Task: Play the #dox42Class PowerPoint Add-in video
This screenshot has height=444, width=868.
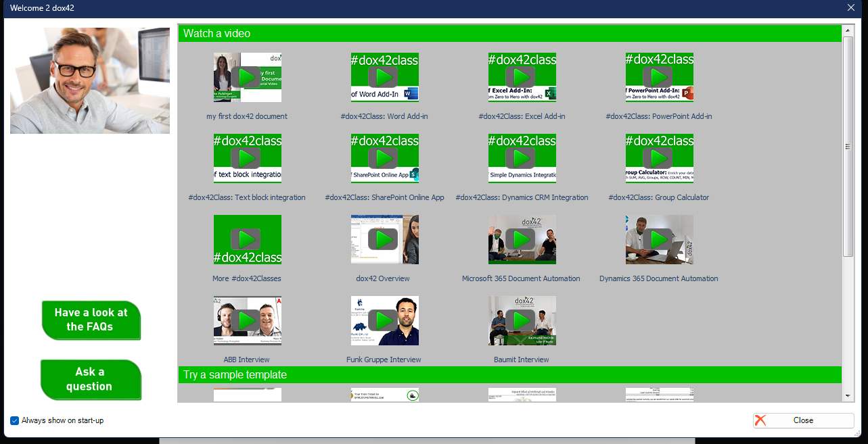Action: pos(659,77)
